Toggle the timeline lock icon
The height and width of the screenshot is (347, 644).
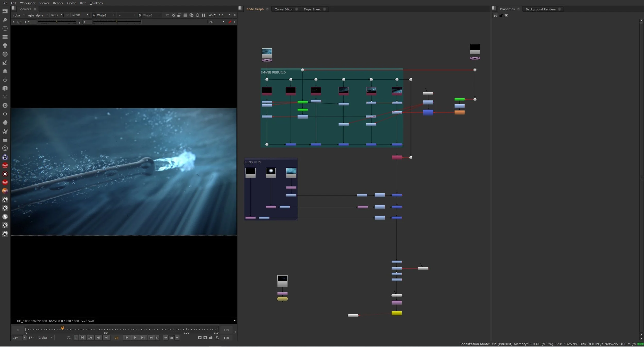click(211, 337)
